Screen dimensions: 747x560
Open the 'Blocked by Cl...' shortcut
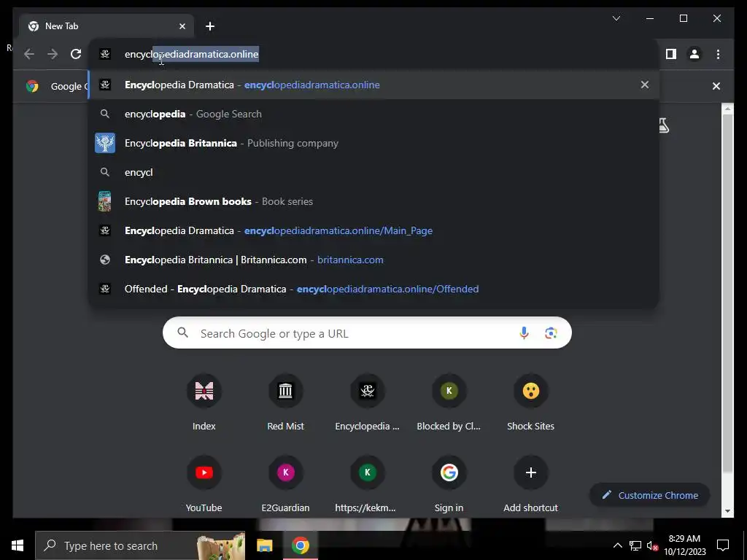[x=449, y=402]
